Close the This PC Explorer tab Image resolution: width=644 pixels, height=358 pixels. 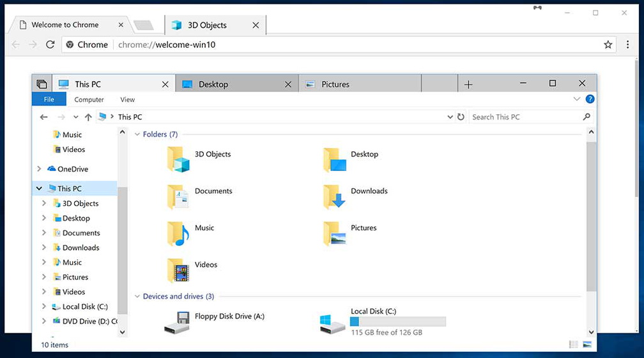click(x=165, y=84)
